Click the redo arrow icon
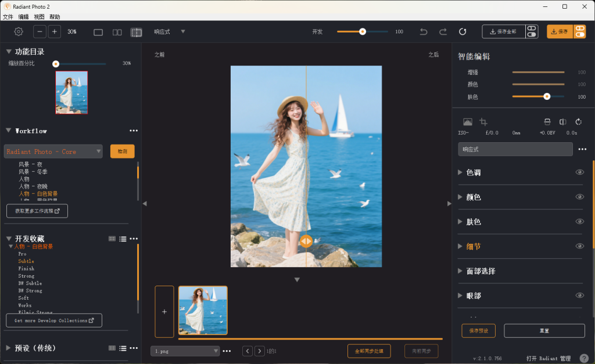The width and height of the screenshot is (595, 364). tap(443, 32)
